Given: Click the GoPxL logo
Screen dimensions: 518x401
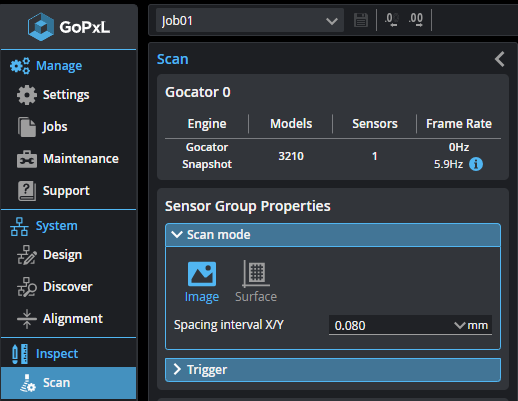Looking at the screenshot, I should 69,27.
